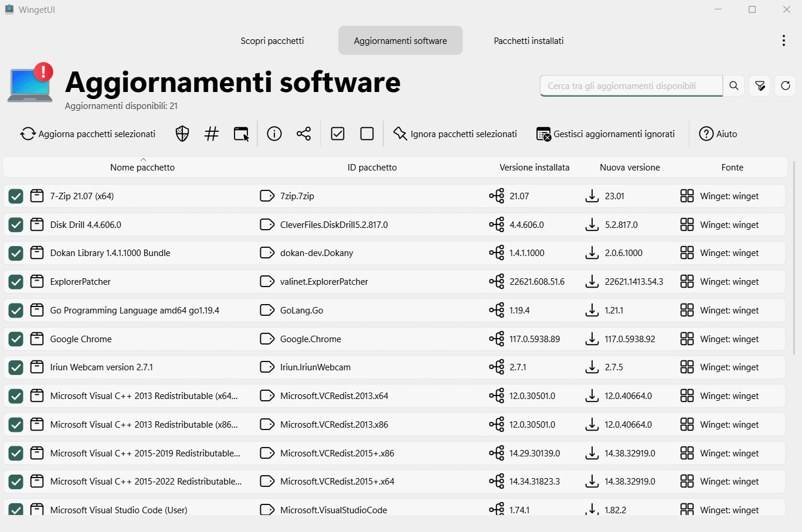The width and height of the screenshot is (802, 532).
Task: Click package icon of Google Chrome row
Action: pyautogui.click(x=37, y=339)
